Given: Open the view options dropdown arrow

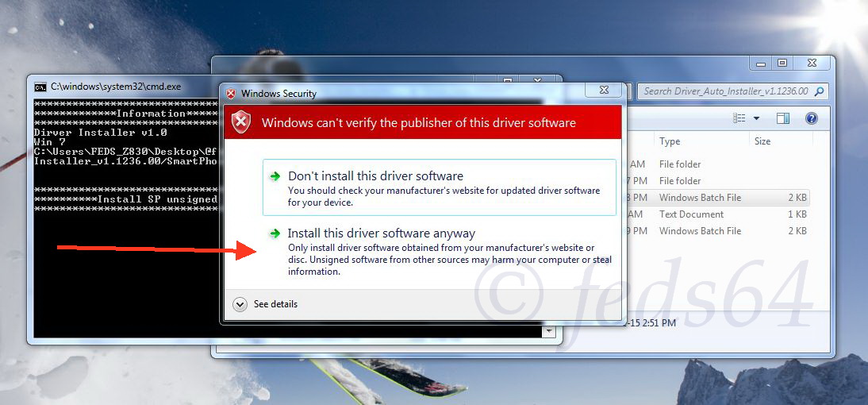Looking at the screenshot, I should pos(756,118).
